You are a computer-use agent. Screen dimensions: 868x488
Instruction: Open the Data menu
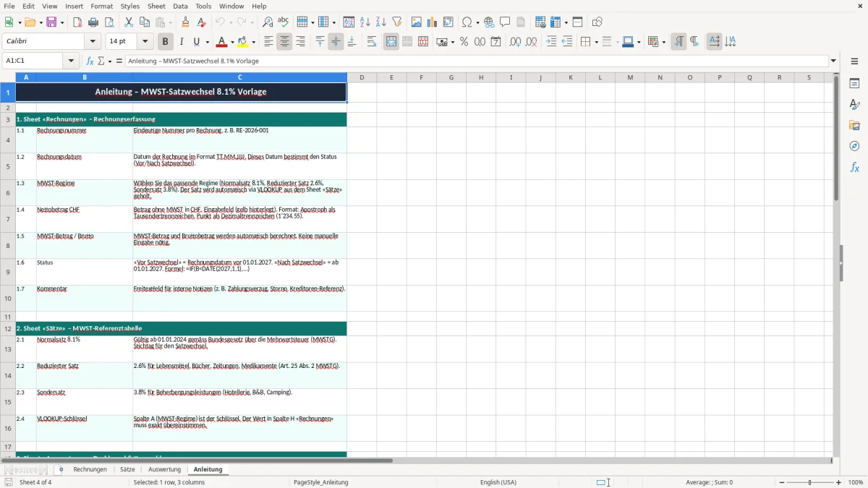[180, 6]
